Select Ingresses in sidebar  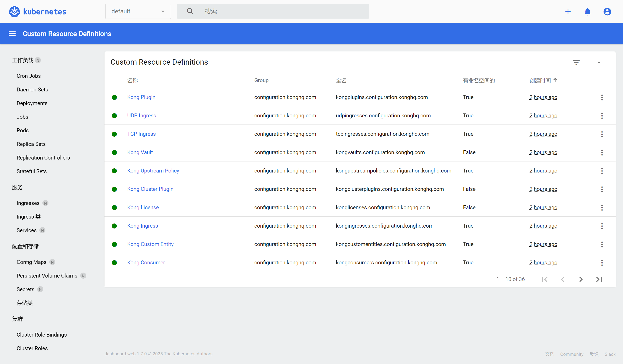click(28, 203)
